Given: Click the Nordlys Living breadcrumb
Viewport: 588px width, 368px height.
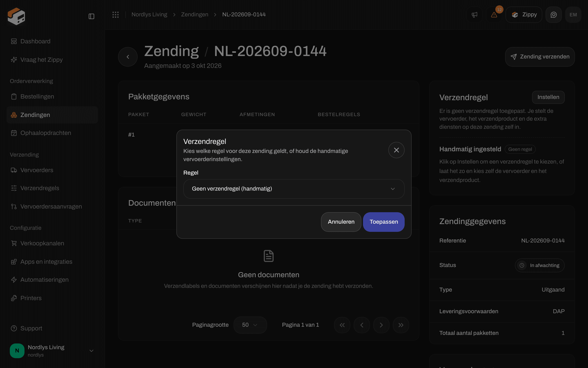Looking at the screenshot, I should (x=149, y=15).
